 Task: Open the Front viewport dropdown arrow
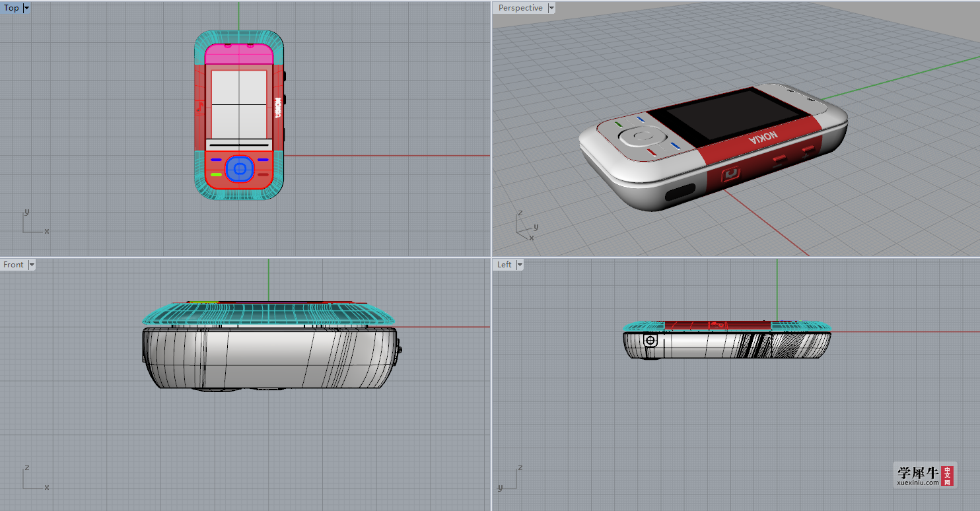32,265
